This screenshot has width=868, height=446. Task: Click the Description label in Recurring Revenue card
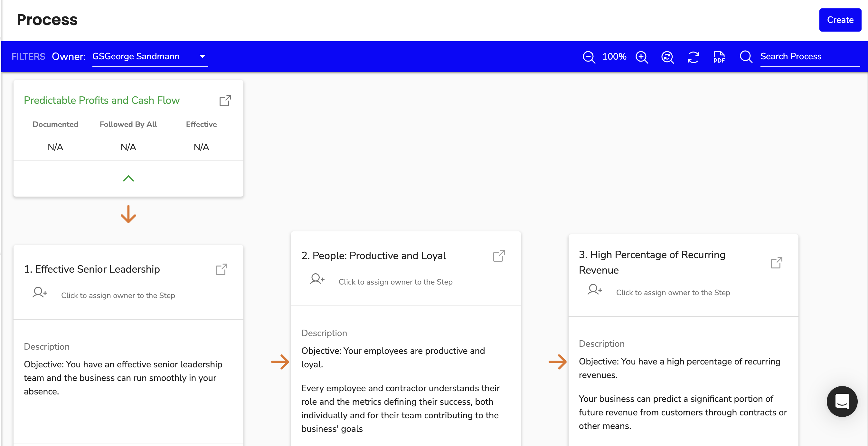(601, 344)
